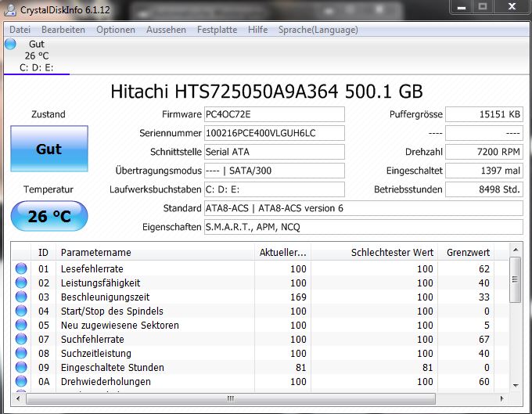Click the status icon for Start/Stop des Spindels
Viewport: 532px width, 414px height.
(x=21, y=311)
